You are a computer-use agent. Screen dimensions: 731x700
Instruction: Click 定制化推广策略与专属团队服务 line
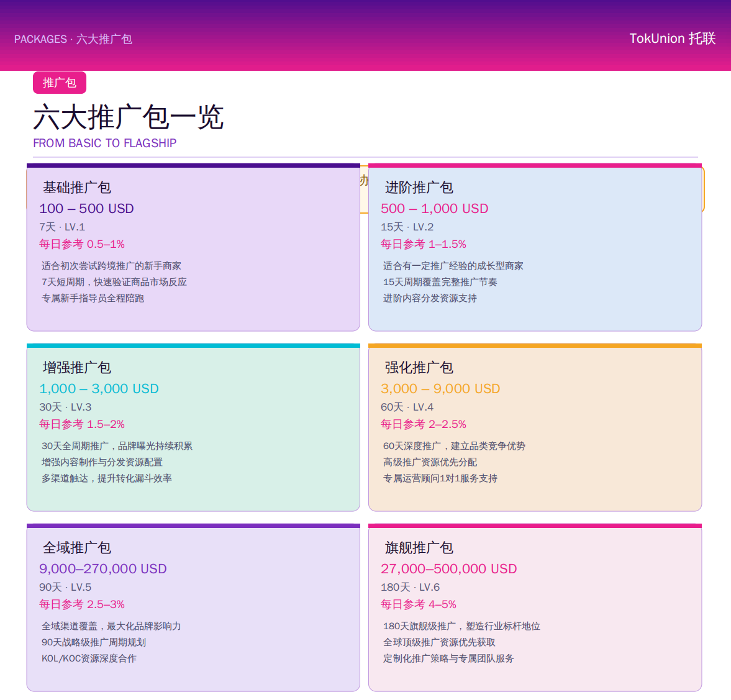448,658
